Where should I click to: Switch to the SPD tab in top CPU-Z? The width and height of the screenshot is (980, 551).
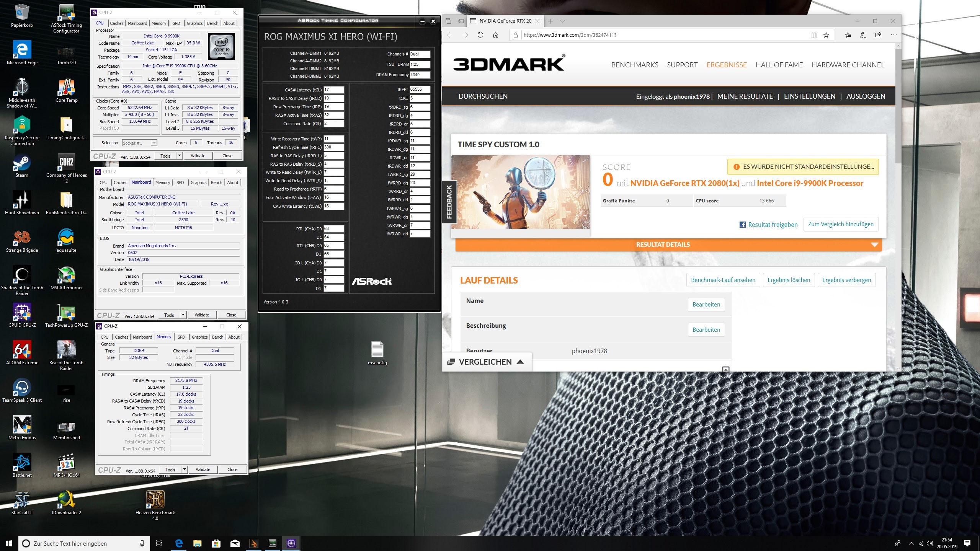click(x=176, y=23)
